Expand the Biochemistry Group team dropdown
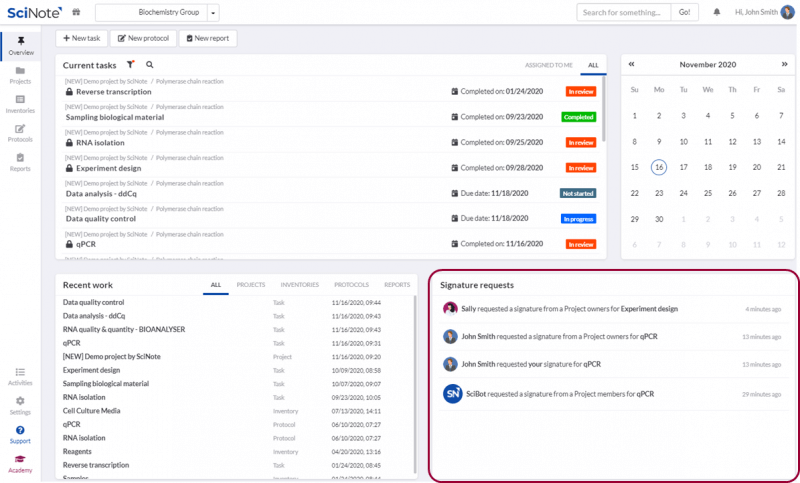800x483 pixels. tap(214, 12)
